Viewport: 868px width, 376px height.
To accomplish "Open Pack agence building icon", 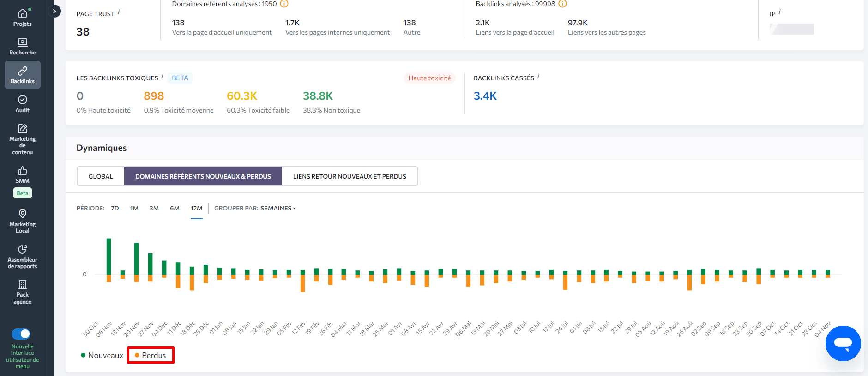I will click(22, 284).
